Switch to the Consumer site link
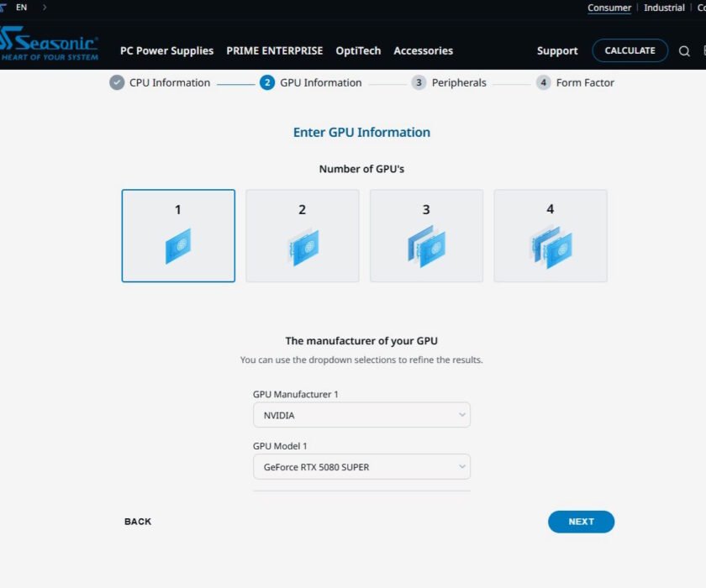This screenshot has width=706, height=588. pyautogui.click(x=609, y=8)
